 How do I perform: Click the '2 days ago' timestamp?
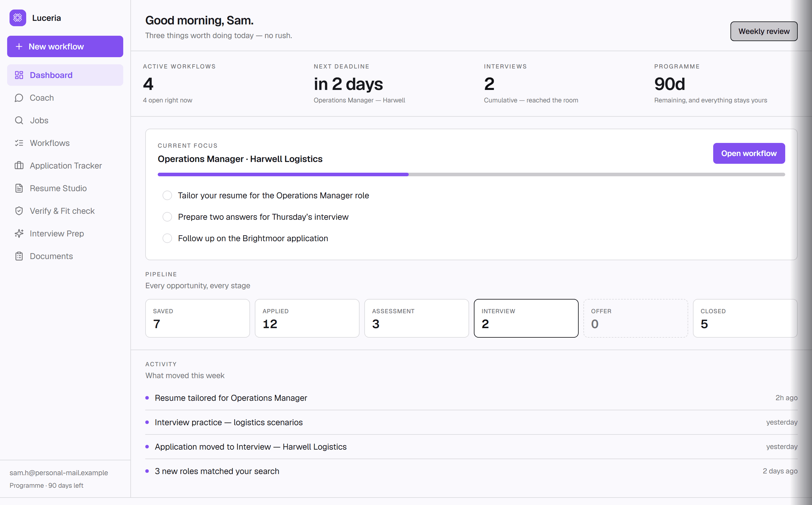(x=780, y=471)
